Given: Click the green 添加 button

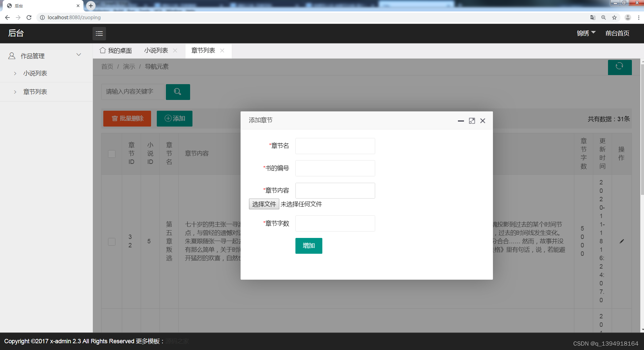Looking at the screenshot, I should [175, 118].
